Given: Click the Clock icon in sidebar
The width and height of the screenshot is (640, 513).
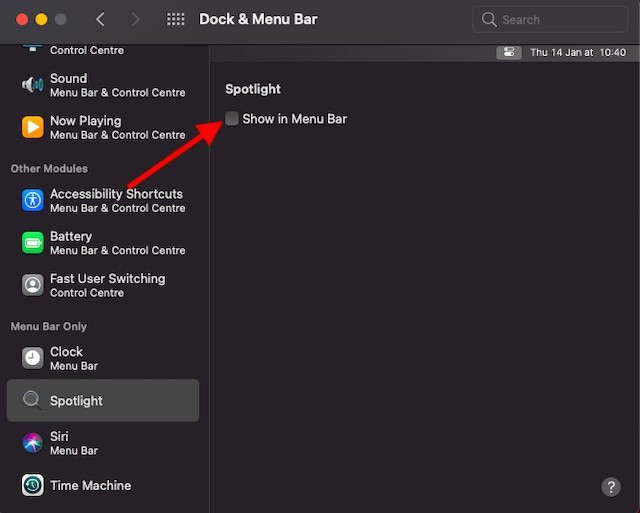Looking at the screenshot, I should 33,358.
